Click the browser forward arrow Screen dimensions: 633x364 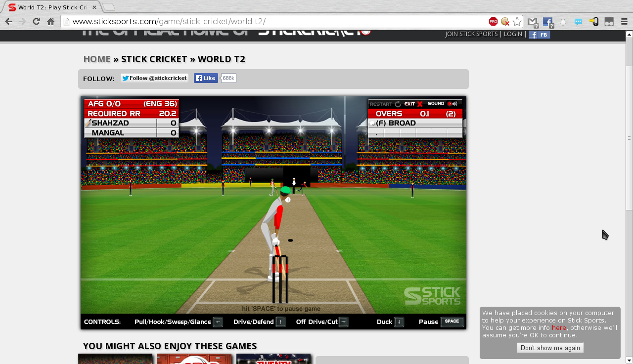(x=22, y=21)
